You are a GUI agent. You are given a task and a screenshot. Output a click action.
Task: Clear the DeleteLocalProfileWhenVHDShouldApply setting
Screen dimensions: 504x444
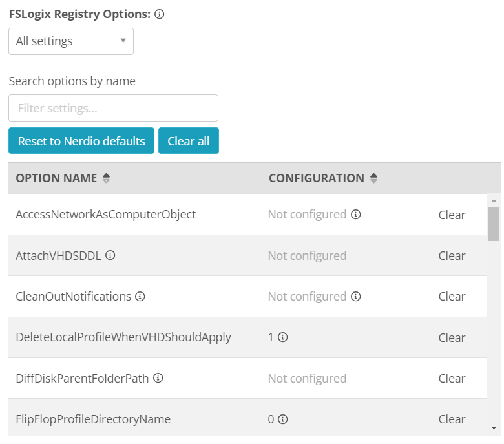coord(452,338)
